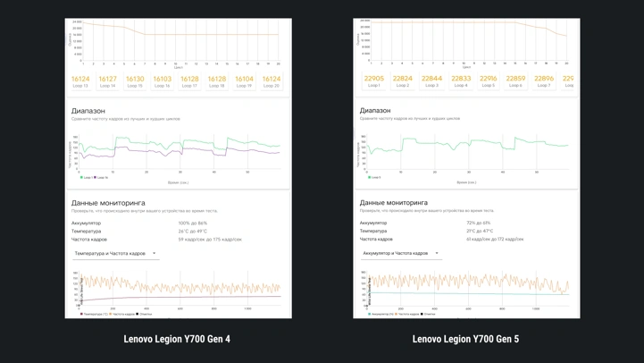644x363 pixels.
Task: Click 'Данные мониторинга' heading in Gen 4 panel
Action: [108, 203]
